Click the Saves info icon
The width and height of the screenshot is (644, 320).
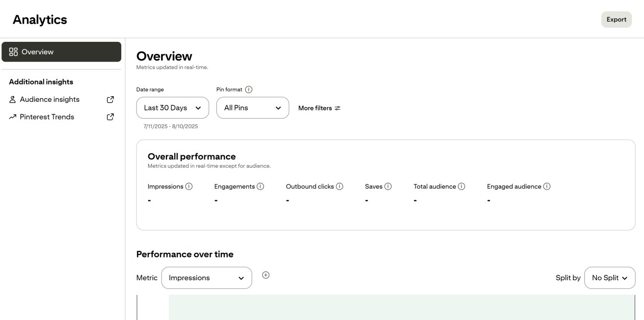(388, 186)
